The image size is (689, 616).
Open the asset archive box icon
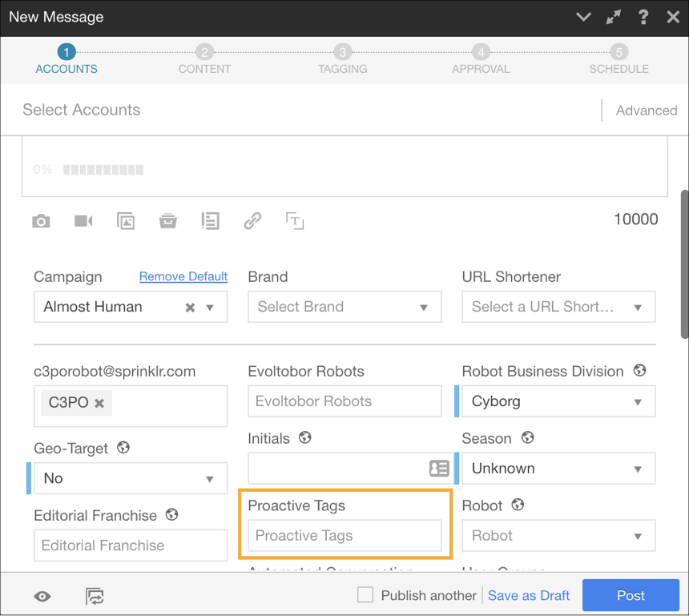(x=168, y=221)
